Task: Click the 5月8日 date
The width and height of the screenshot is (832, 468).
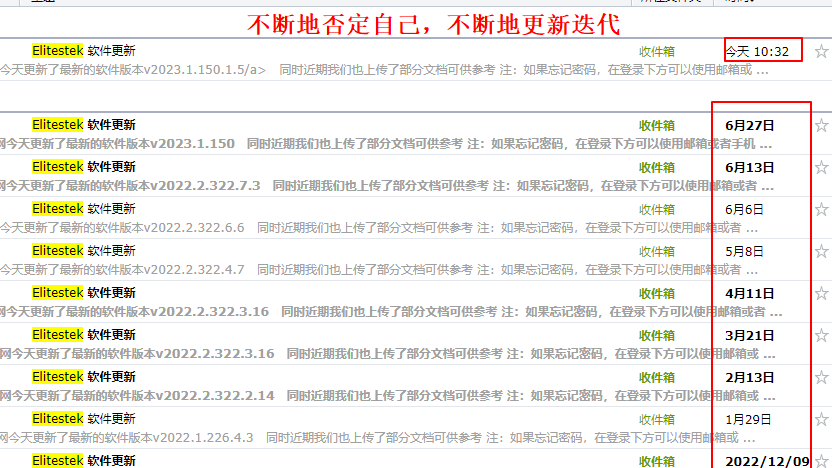Action: (744, 251)
